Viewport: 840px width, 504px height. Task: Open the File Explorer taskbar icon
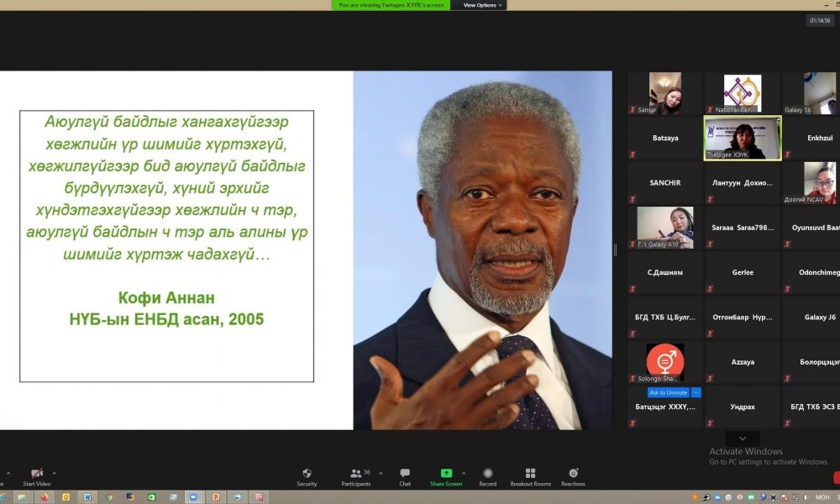click(22, 497)
